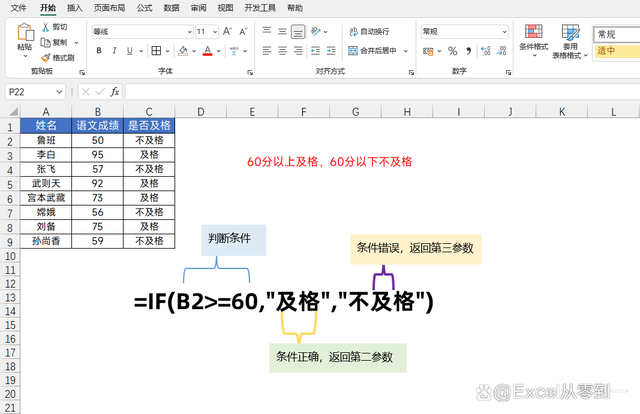This screenshot has height=414, width=640.
Task: Click the insert function fx icon
Action: tap(115, 91)
